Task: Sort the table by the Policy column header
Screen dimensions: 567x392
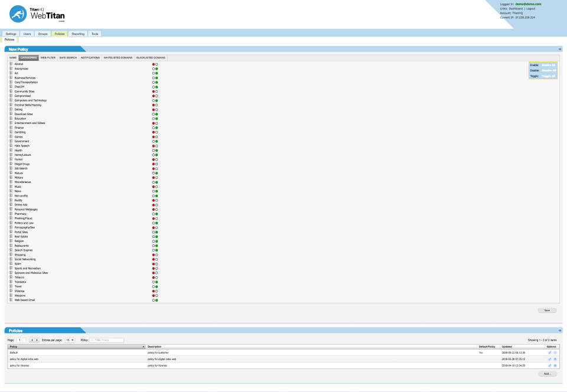Action: (x=76, y=347)
